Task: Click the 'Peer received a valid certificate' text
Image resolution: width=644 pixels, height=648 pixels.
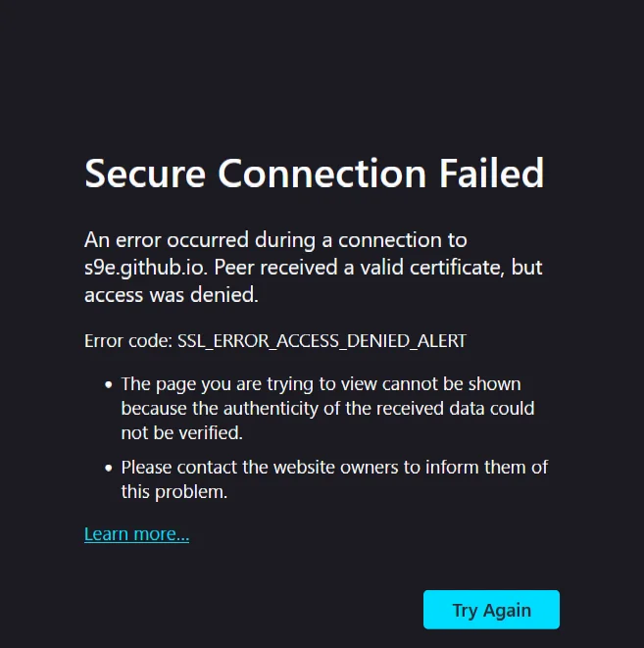Action: tap(359, 267)
